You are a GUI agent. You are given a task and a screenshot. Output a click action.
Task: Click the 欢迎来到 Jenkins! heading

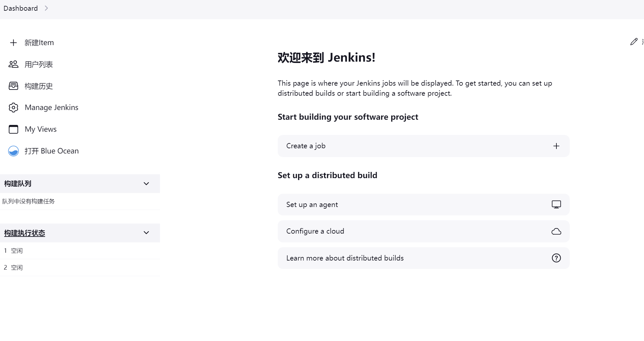tap(326, 57)
